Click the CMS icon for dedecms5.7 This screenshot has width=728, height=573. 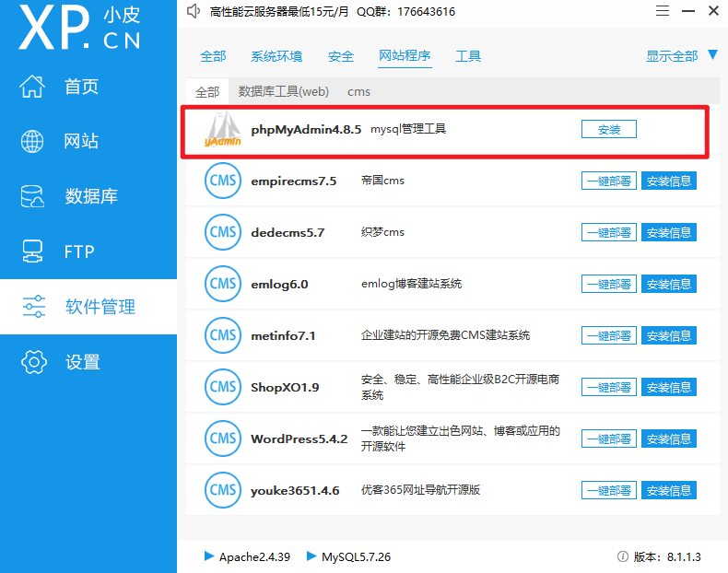point(223,232)
